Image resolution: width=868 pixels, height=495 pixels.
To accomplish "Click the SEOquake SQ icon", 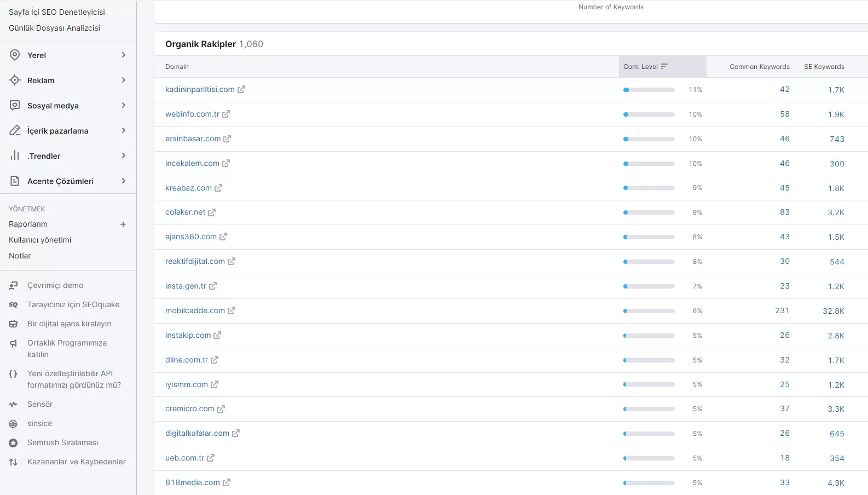I will 13,304.
